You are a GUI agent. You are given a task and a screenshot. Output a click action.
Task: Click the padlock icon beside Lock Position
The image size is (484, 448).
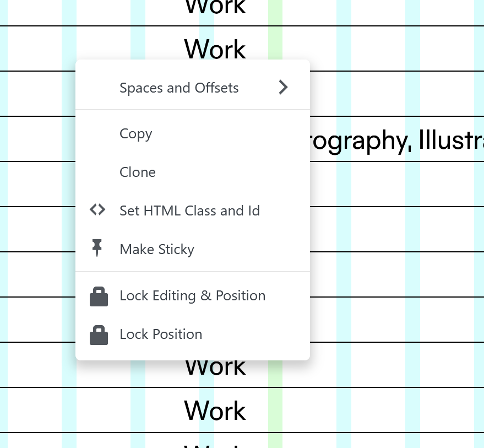[99, 334]
